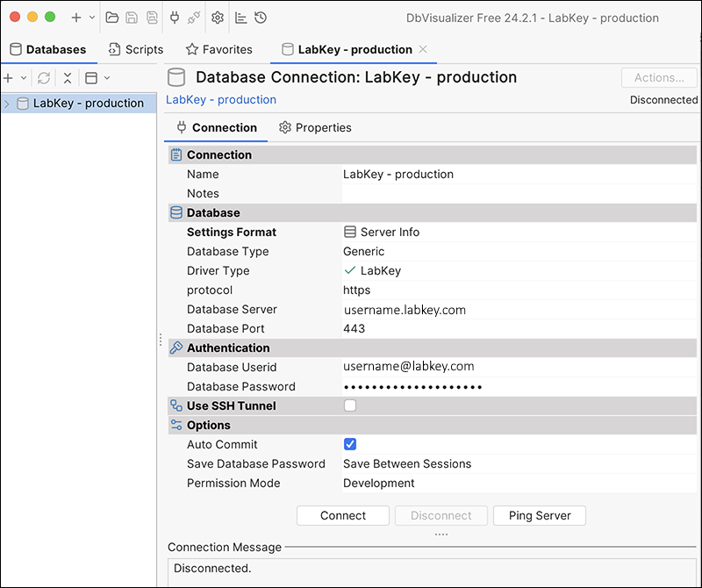
Task: Switch to the Scripts tab
Action: [x=136, y=49]
